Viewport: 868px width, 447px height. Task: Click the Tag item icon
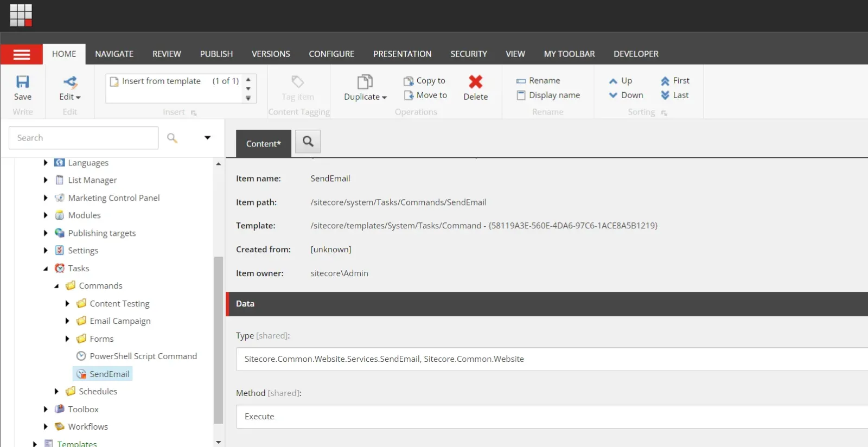[x=298, y=82]
